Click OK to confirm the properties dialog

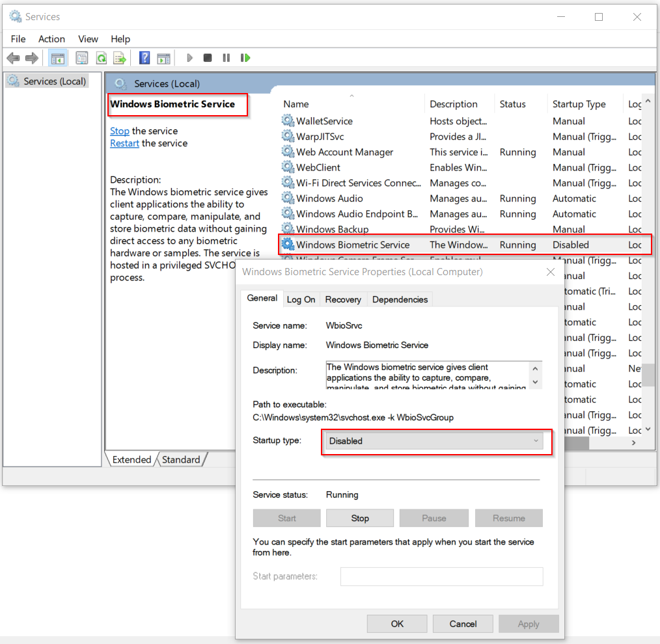coord(397,624)
